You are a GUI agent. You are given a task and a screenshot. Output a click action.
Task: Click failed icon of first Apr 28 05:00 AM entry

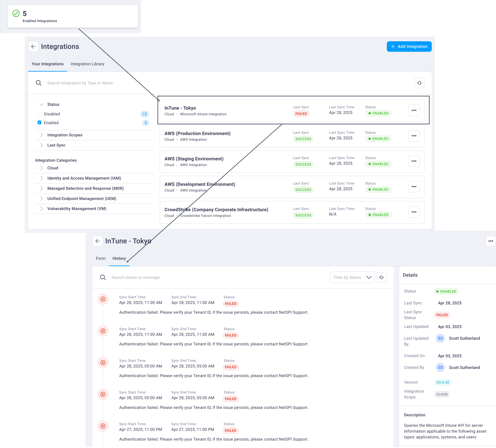(x=103, y=363)
